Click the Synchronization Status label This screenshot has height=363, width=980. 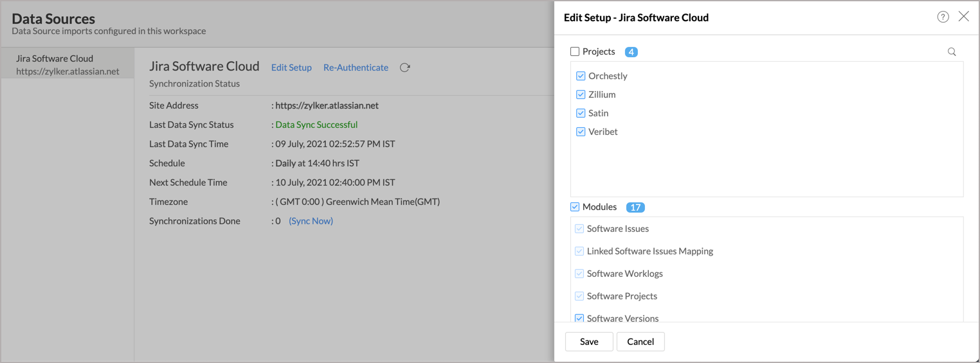[194, 84]
